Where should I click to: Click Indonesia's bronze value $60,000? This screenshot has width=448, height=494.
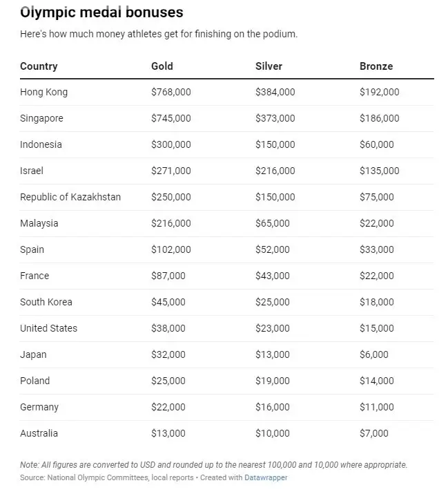(x=376, y=144)
